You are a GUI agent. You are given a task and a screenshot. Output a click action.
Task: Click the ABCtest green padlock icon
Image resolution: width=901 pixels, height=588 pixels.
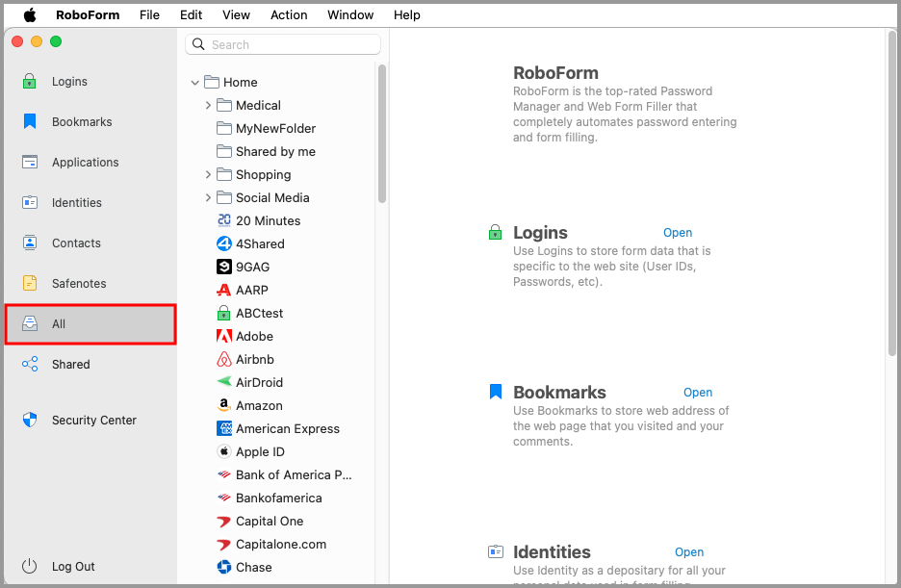tap(224, 313)
